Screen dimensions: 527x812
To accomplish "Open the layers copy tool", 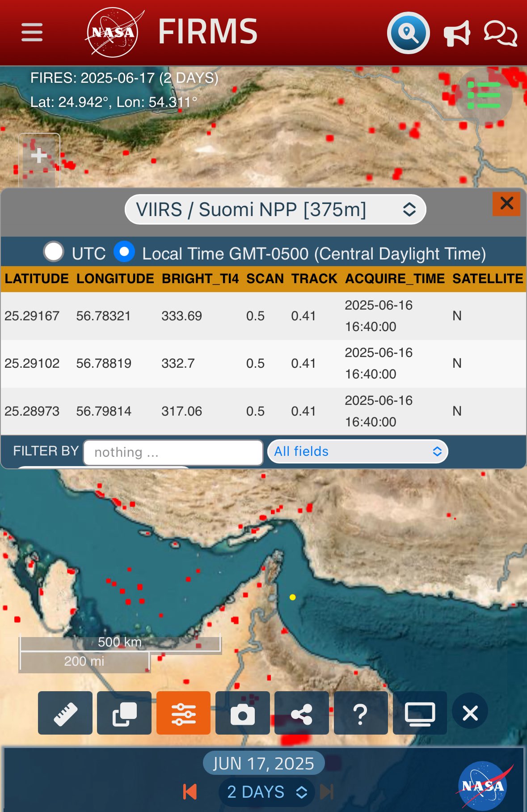I will tap(124, 713).
